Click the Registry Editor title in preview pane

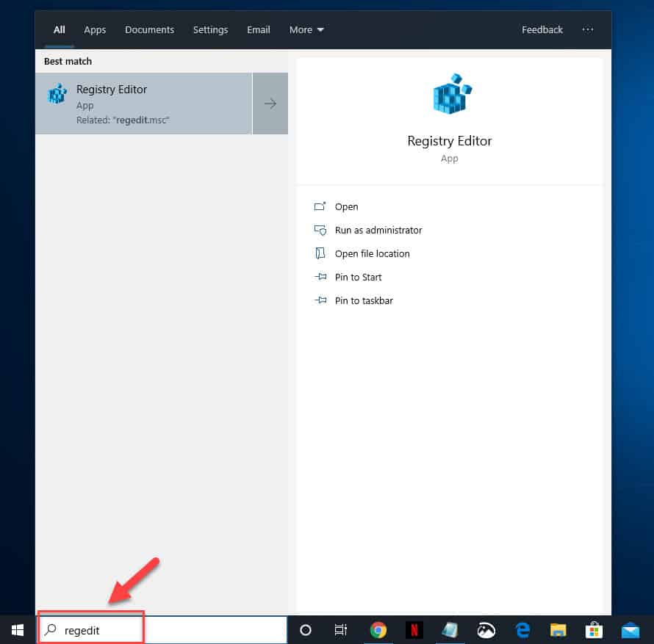[449, 141]
